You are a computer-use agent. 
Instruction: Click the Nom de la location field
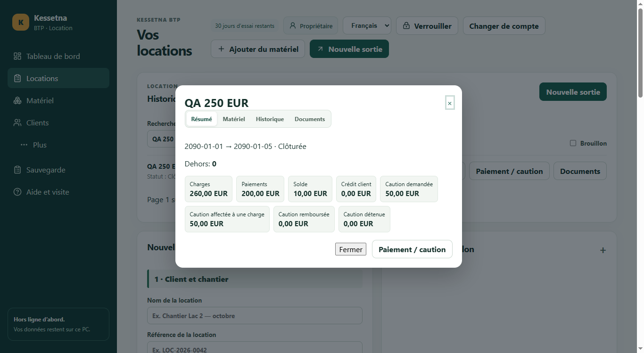(255, 316)
